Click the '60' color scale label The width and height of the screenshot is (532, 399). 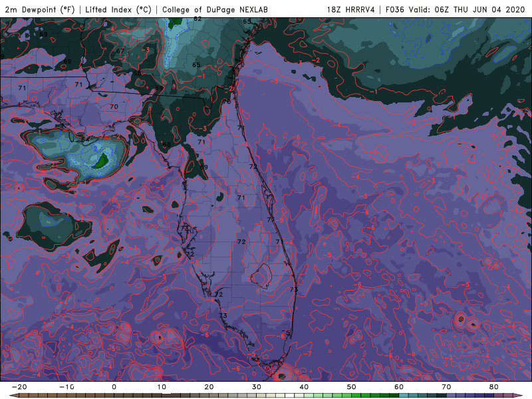pyautogui.click(x=399, y=387)
